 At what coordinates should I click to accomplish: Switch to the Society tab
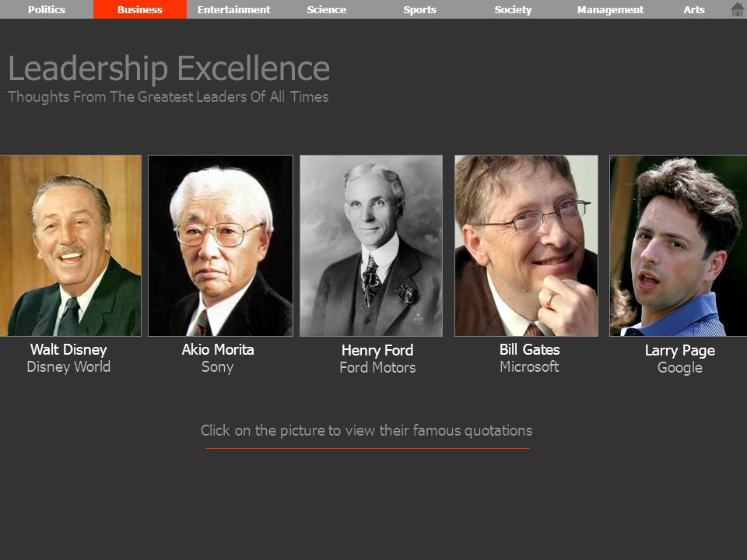(x=513, y=9)
